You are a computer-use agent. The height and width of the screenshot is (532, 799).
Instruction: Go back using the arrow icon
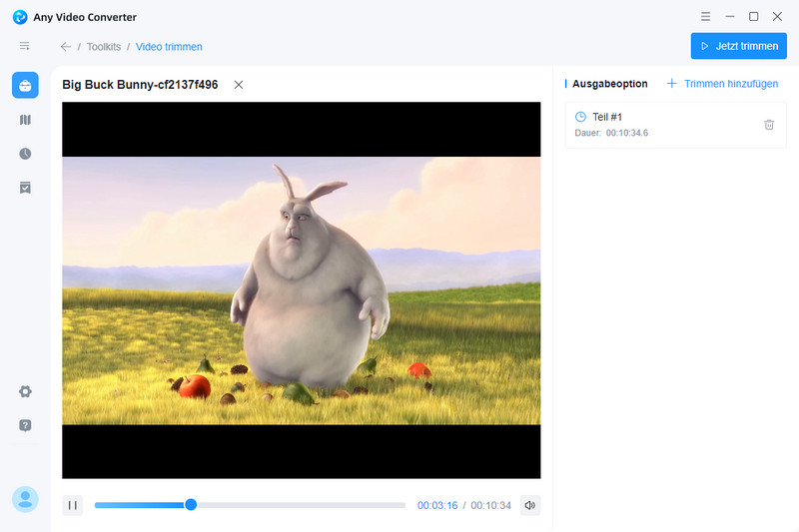[66, 46]
